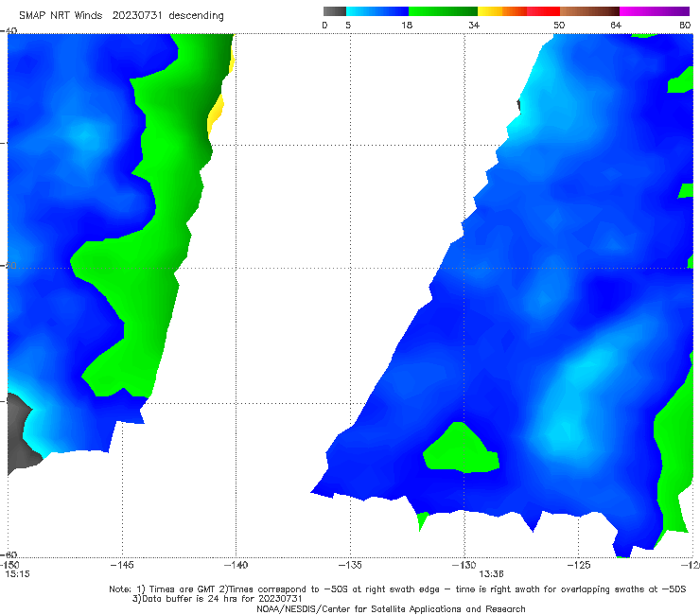
Task: Click the note "3)Data buffer is 24 hrs"
Action: click(218, 599)
